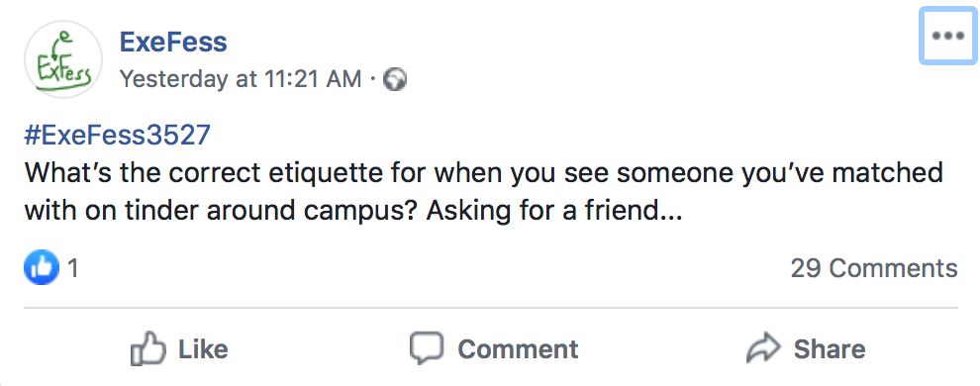
Task: Click the outlined thumbs-up icon beside Like
Action: 148,349
